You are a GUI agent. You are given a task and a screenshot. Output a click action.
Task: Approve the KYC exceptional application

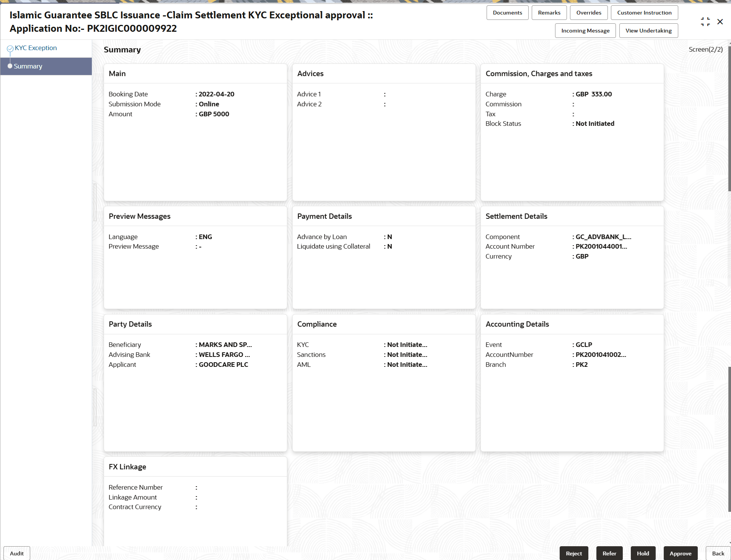point(680,553)
